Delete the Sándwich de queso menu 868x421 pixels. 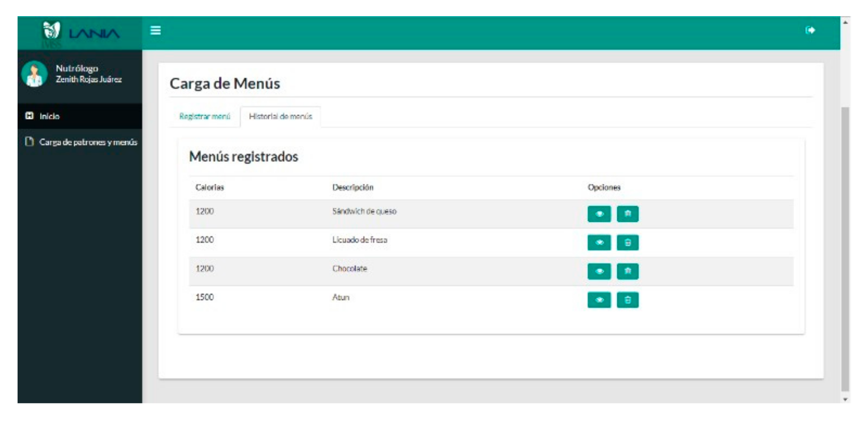point(627,214)
